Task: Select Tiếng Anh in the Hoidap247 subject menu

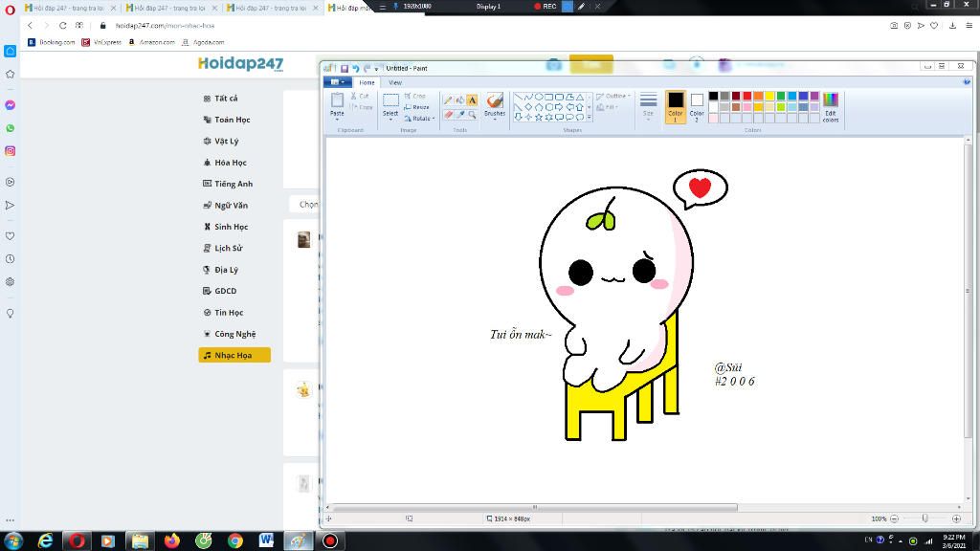Action: click(234, 184)
